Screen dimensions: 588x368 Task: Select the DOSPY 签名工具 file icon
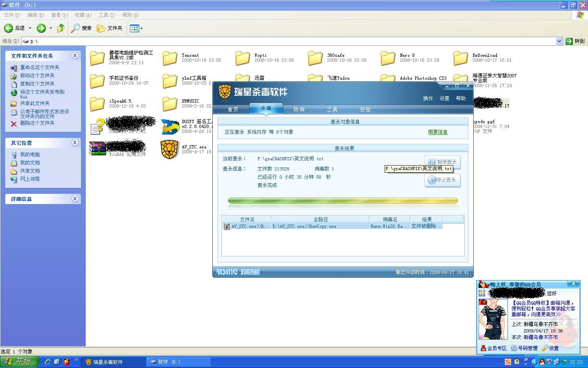pyautogui.click(x=170, y=127)
